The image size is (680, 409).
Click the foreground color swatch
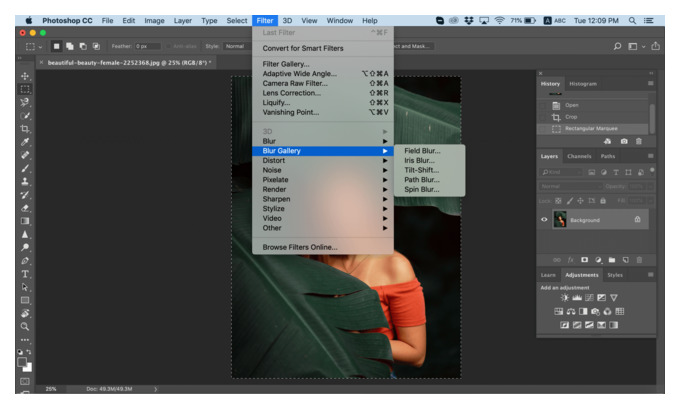[x=22, y=362]
